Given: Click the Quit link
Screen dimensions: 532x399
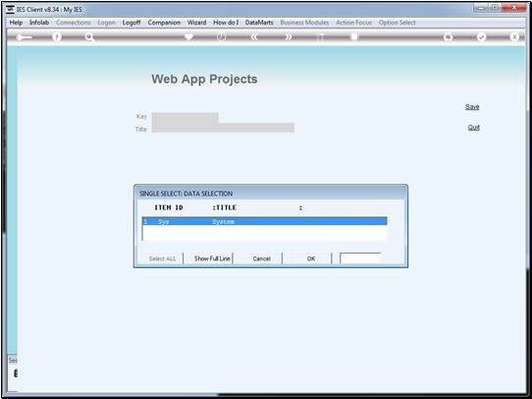Looking at the screenshot, I should [473, 128].
